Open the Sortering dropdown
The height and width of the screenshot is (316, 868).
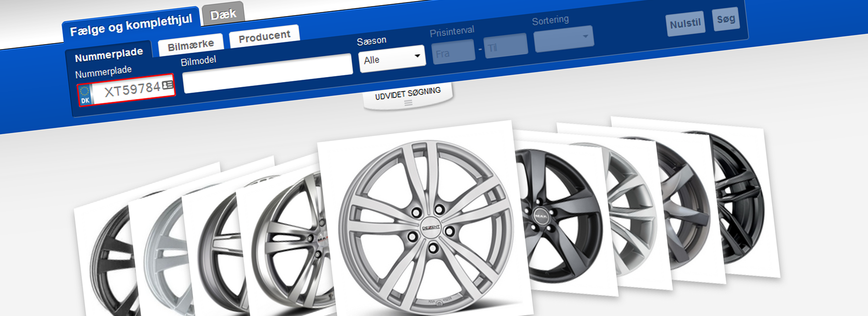[x=564, y=38]
